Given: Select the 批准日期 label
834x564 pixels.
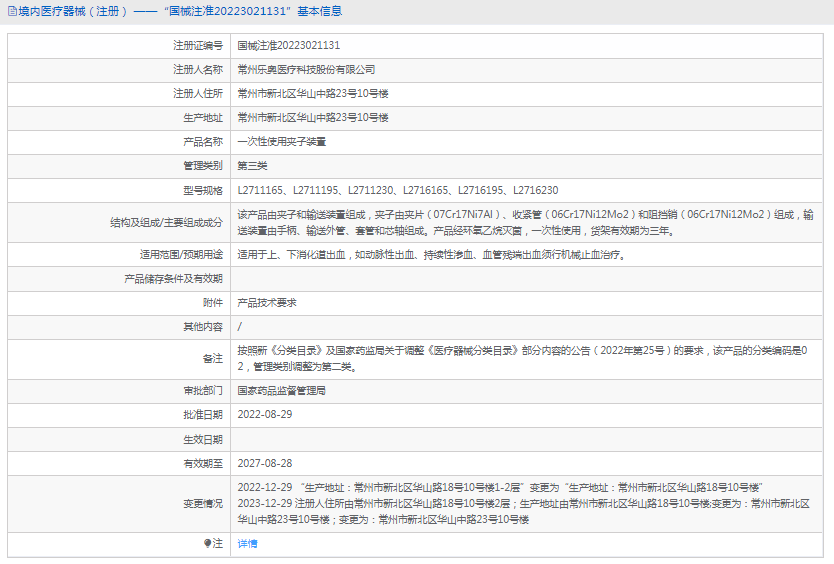Looking at the screenshot, I should pyautogui.click(x=203, y=414).
